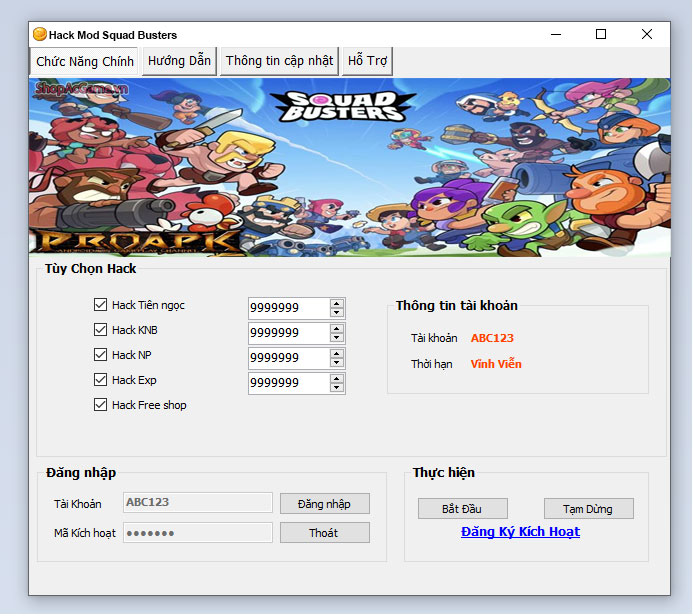Click the Đăng nhập button
Screen dimensions: 693x616
[x=325, y=504]
